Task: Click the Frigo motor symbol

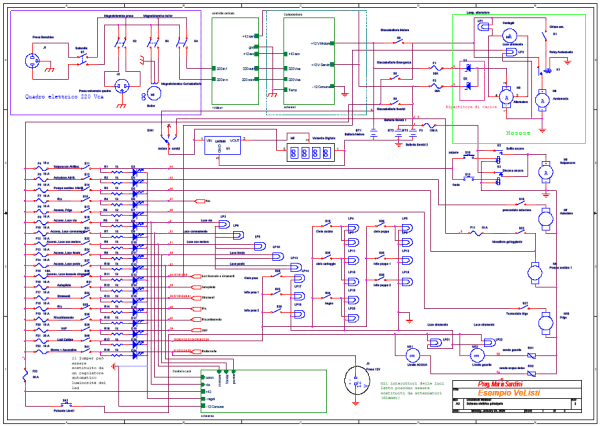Action: (x=546, y=323)
